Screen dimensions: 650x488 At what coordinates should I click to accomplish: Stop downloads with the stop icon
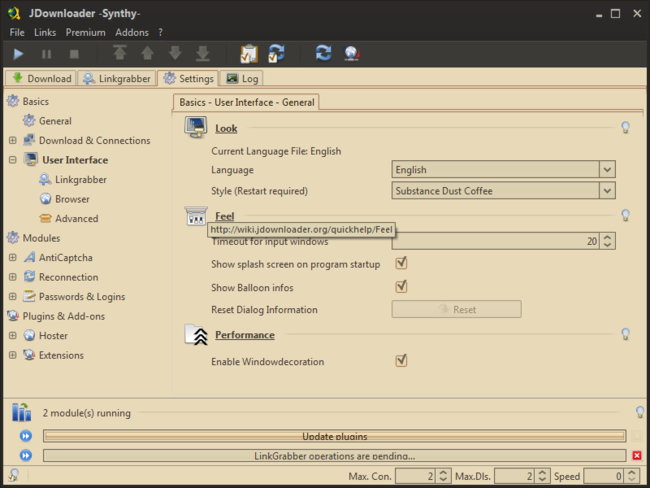tap(74, 54)
